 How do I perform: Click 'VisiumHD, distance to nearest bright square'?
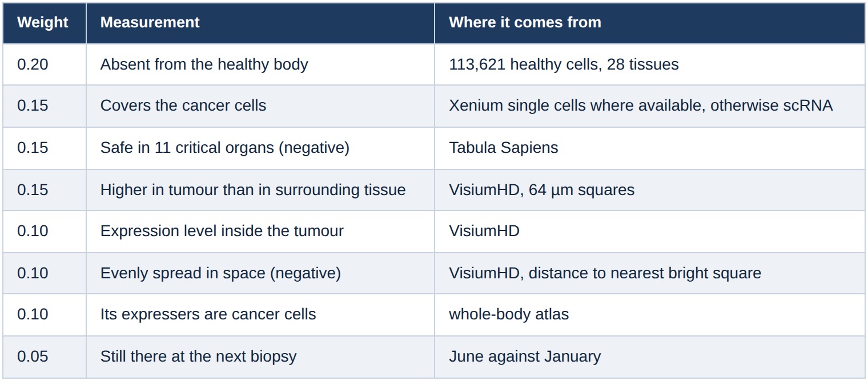(650, 273)
